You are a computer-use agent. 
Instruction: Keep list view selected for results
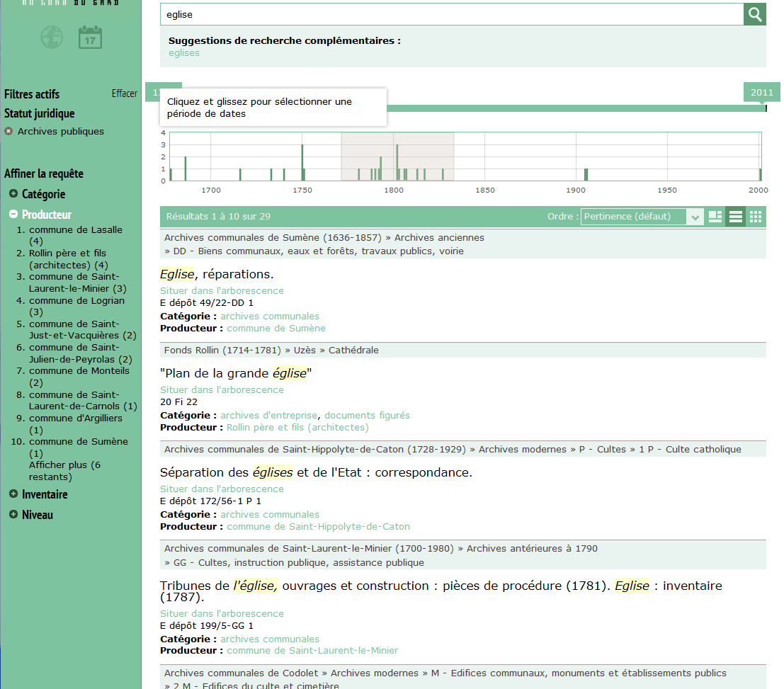[x=735, y=217]
